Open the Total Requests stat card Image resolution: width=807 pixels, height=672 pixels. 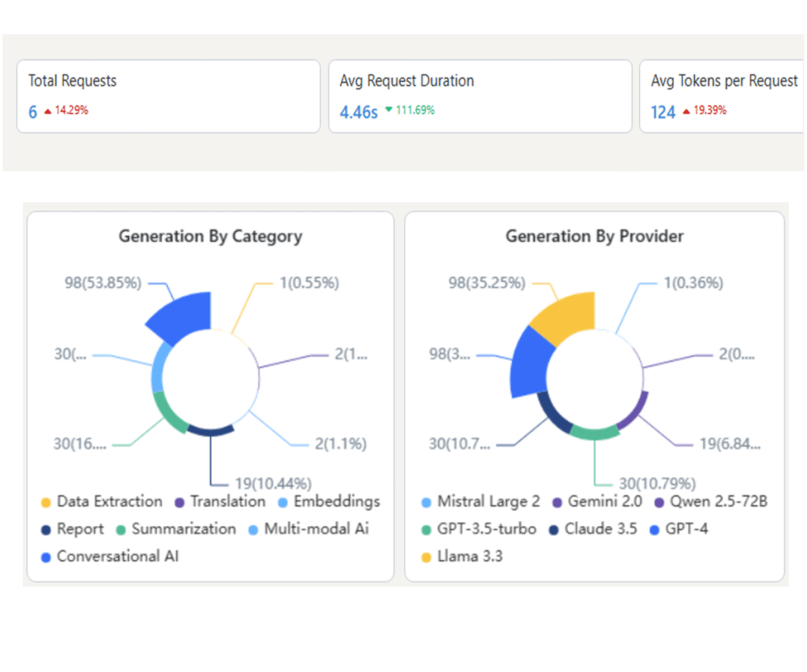pos(168,96)
